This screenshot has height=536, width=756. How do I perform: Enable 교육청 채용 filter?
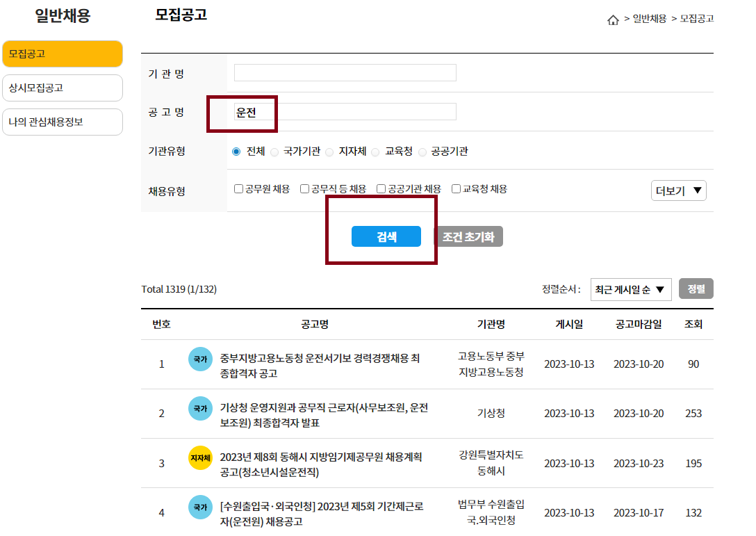(456, 188)
